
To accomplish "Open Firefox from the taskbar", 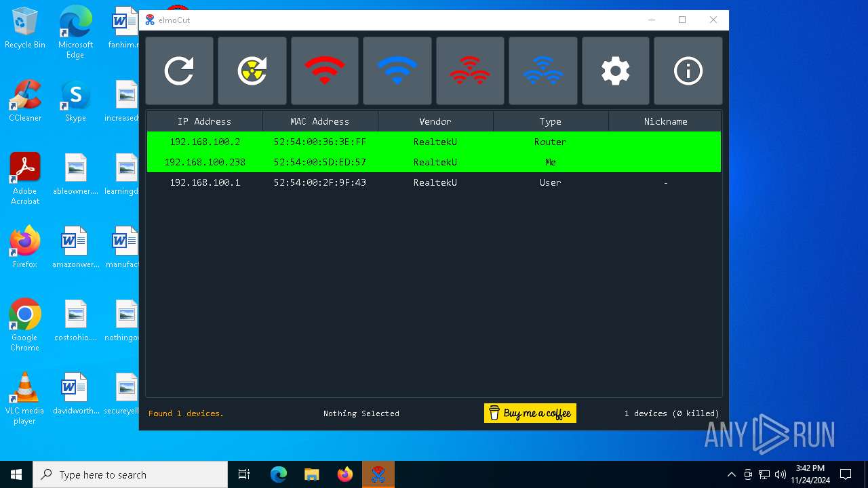I will coord(345,474).
